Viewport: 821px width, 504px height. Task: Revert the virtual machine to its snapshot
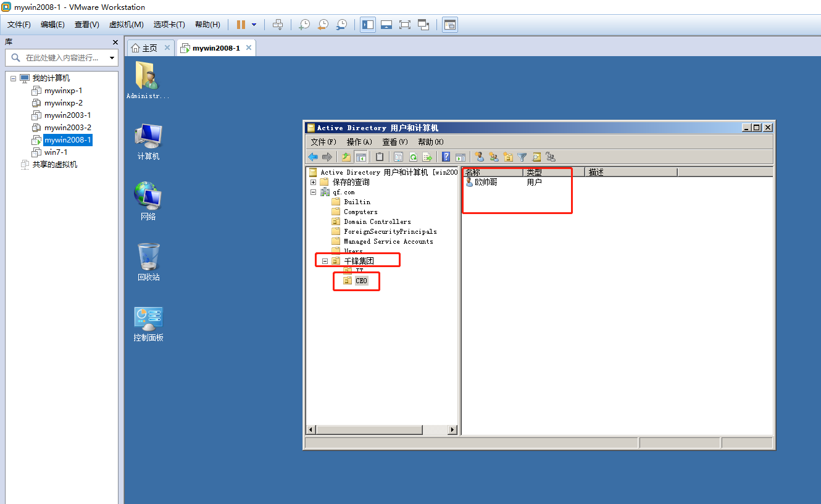coord(323,25)
